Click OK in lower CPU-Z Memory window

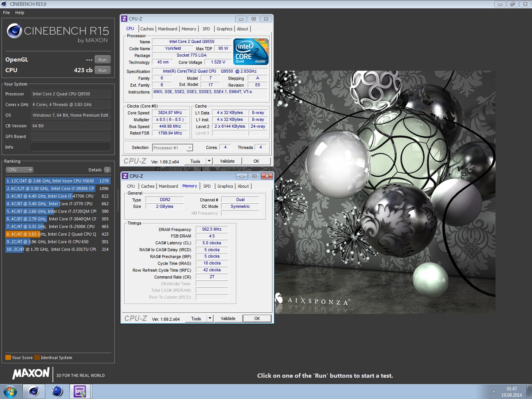point(257,318)
